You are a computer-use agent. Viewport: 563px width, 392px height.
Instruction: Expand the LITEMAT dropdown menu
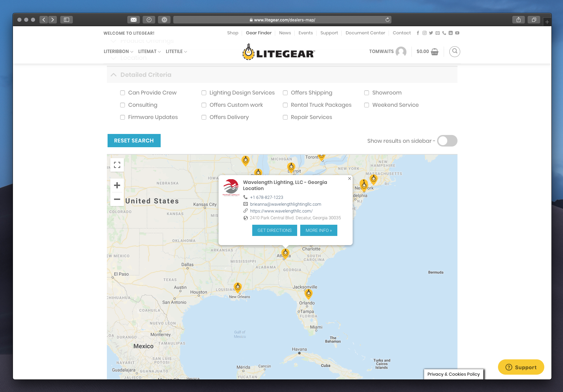pyautogui.click(x=149, y=52)
